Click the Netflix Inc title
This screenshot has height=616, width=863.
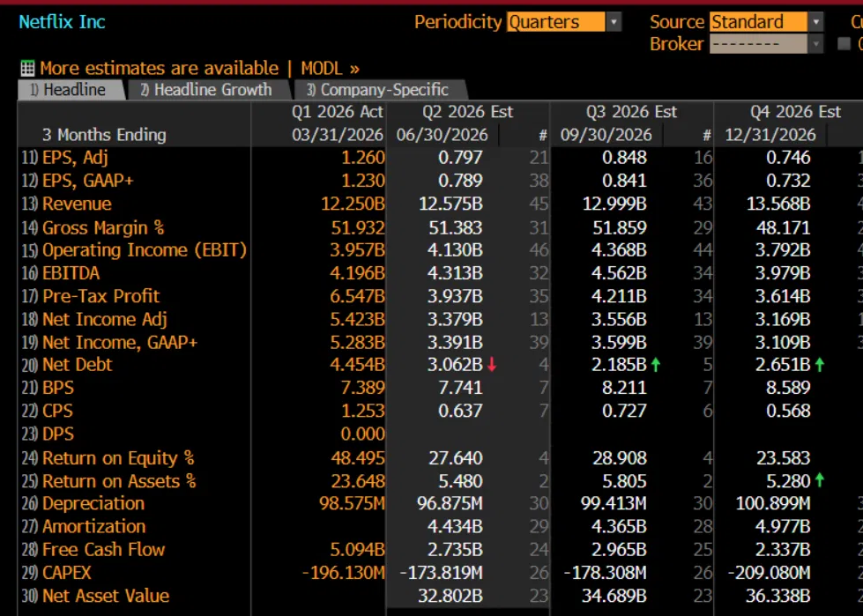(62, 22)
